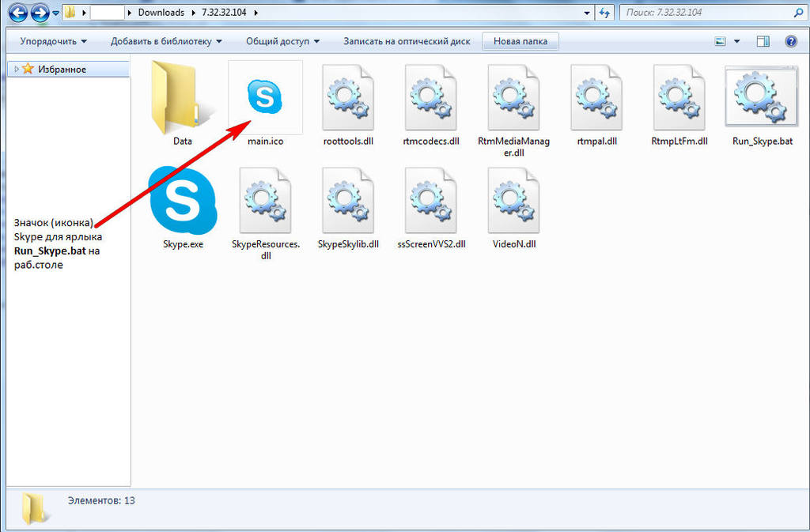The width and height of the screenshot is (810, 532).
Task: Click the rtmpal.dll file name label
Action: click(596, 141)
